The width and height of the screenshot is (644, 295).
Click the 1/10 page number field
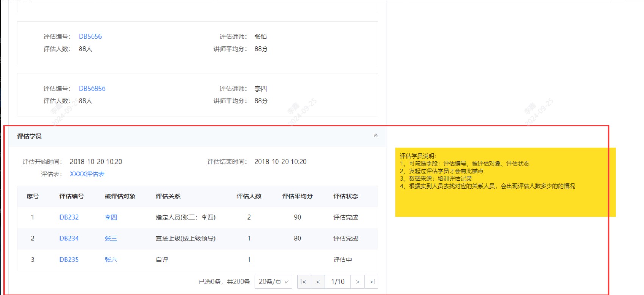tap(338, 282)
